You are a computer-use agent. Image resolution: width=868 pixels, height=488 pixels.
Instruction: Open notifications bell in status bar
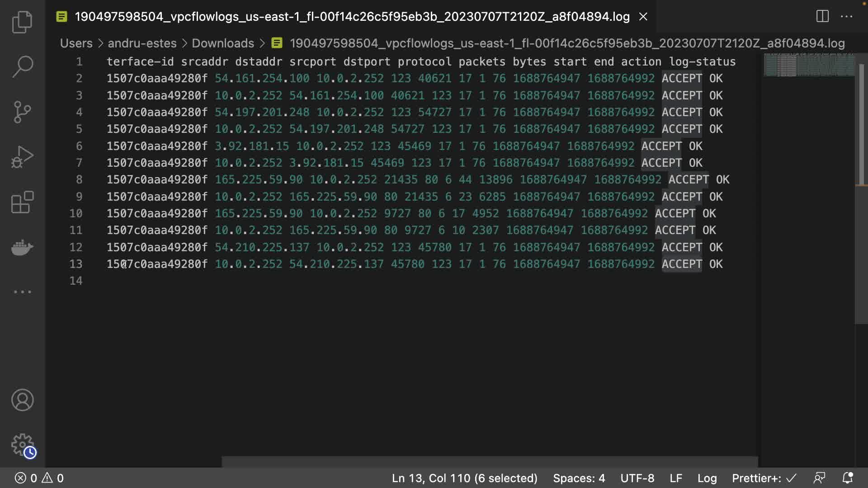(x=847, y=478)
